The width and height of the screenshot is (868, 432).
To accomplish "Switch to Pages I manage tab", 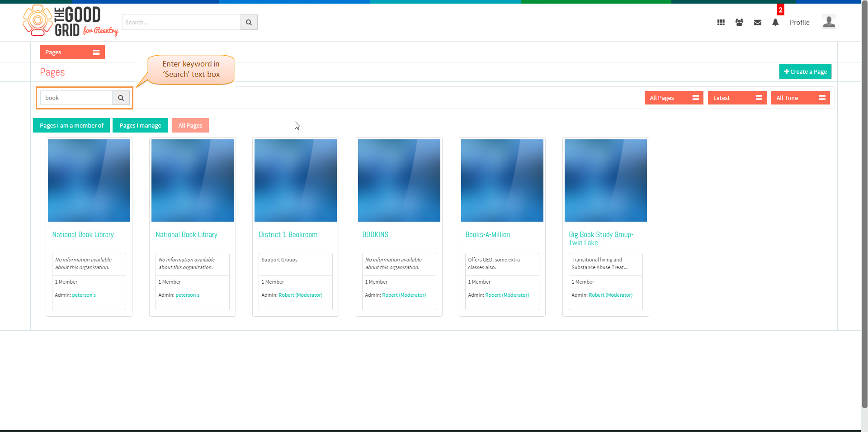I will (x=140, y=125).
